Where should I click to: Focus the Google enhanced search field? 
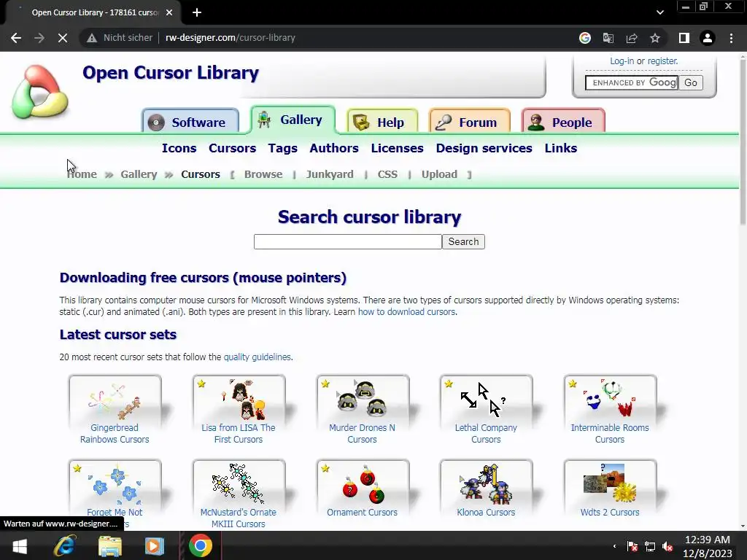click(x=632, y=83)
